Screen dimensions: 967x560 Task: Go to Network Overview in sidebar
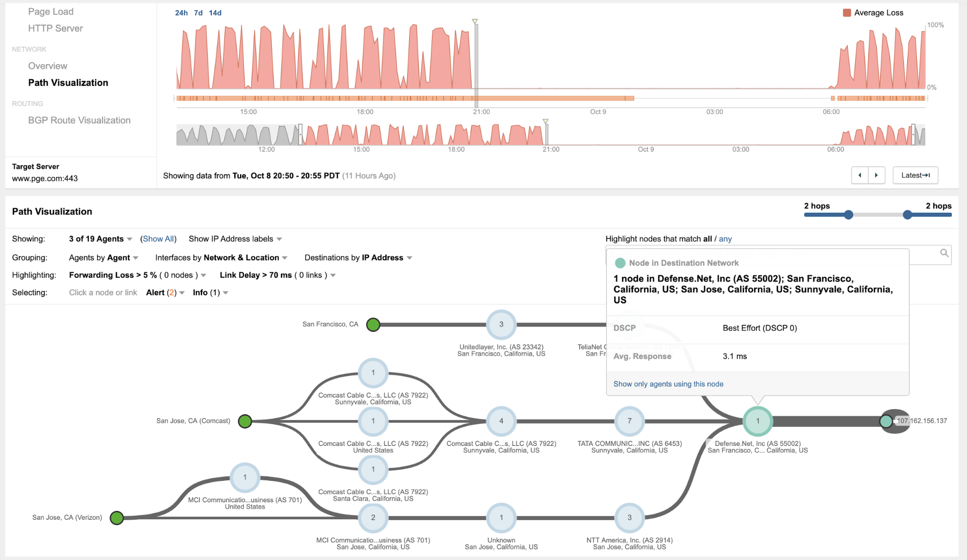(48, 66)
